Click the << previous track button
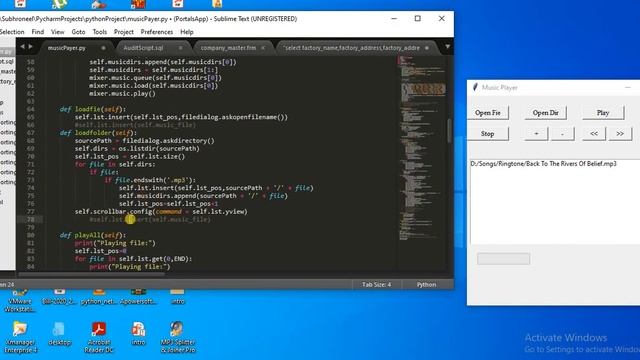640x360 pixels. (594, 133)
